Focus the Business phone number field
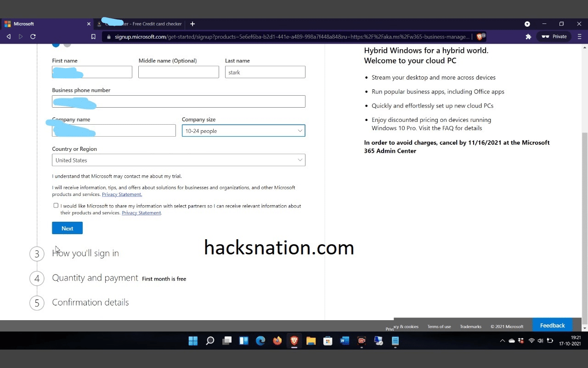 coord(179,102)
